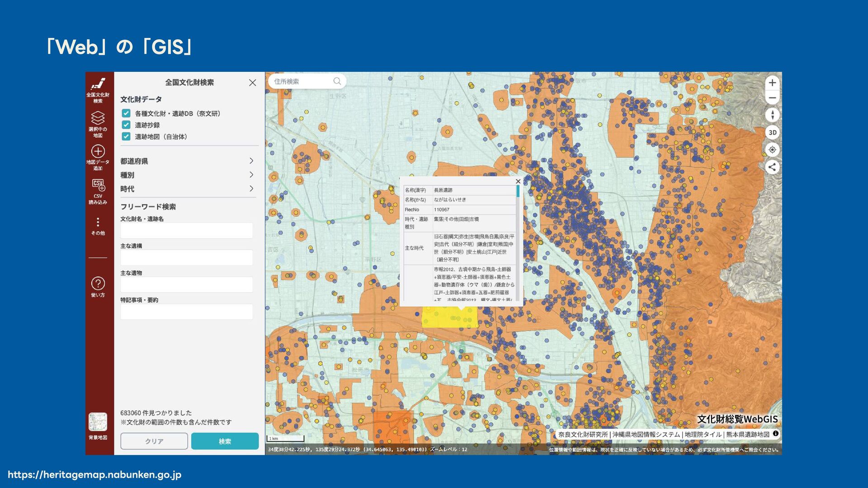The height and width of the screenshot is (488, 868).
Task: Open the 選択中の地図 layers icon
Action: [98, 118]
